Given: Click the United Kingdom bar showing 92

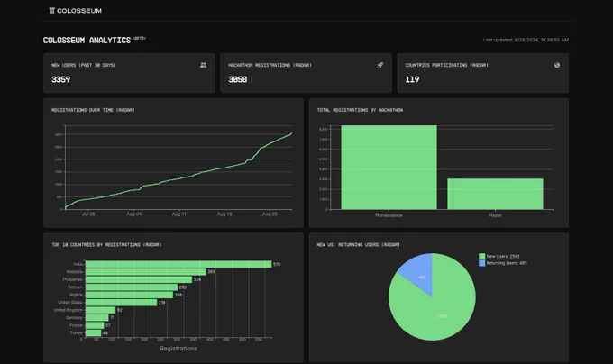Looking at the screenshot, I should pyautogui.click(x=100, y=310).
